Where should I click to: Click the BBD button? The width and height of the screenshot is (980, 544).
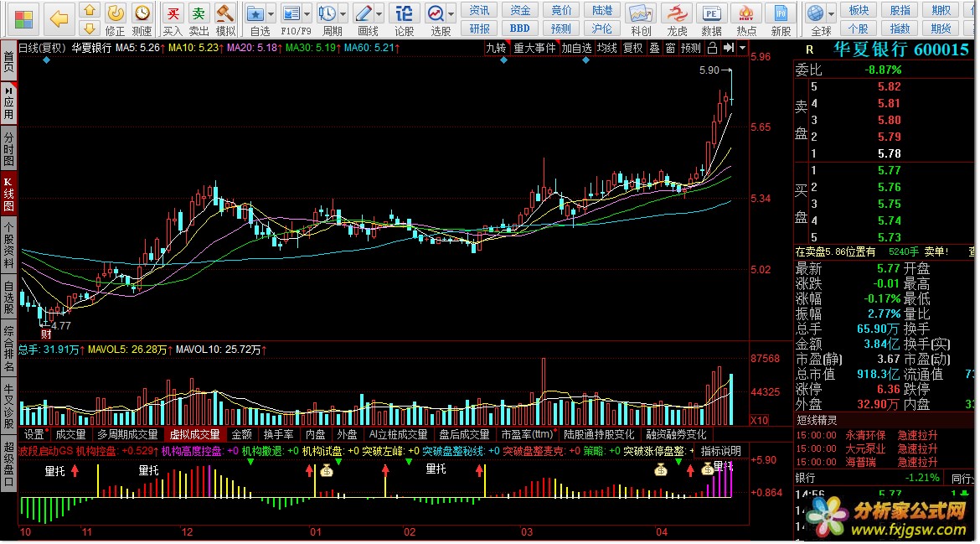pyautogui.click(x=519, y=28)
